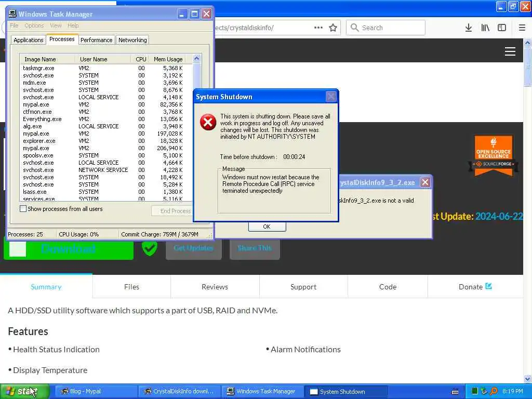The width and height of the screenshot is (532, 399).
Task: Close CrystalDiskInfo9_3_2.exe error dialog
Action: tap(425, 182)
